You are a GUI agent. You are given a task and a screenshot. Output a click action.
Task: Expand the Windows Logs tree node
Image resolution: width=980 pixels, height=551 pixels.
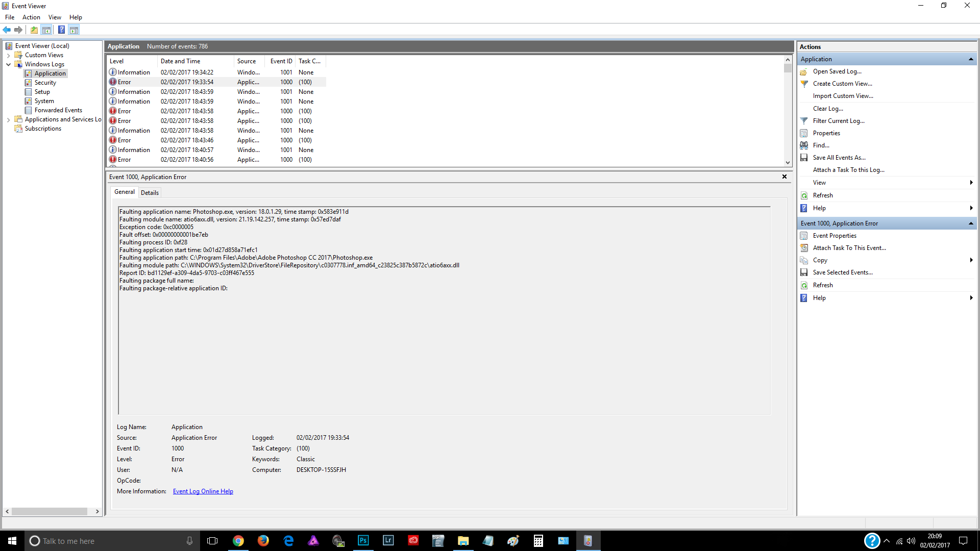[x=10, y=64]
